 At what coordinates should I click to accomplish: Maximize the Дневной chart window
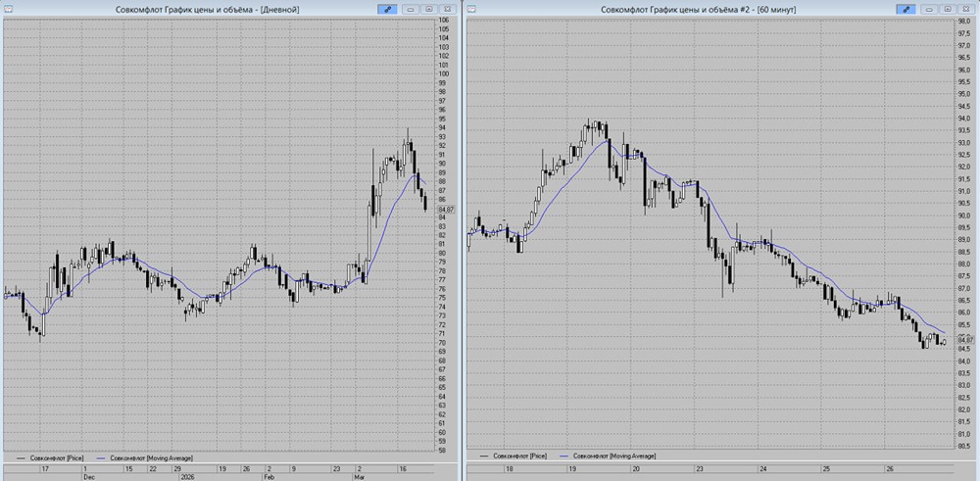pyautogui.click(x=429, y=10)
